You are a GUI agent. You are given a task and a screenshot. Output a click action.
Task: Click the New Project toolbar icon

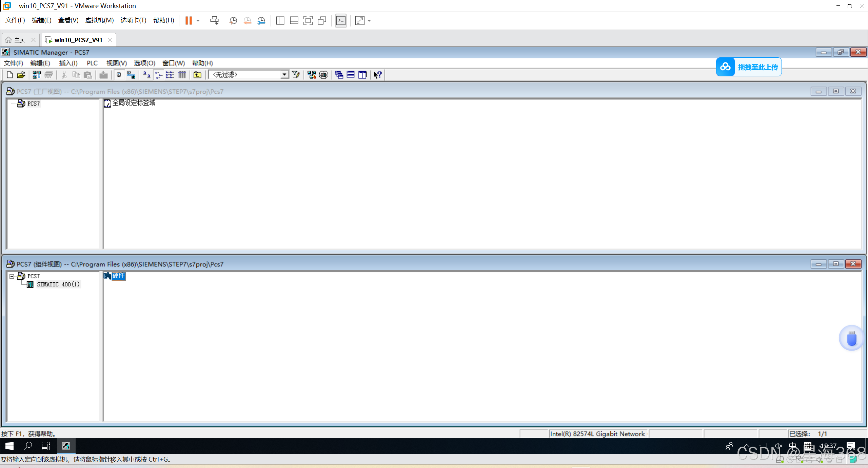click(9, 75)
